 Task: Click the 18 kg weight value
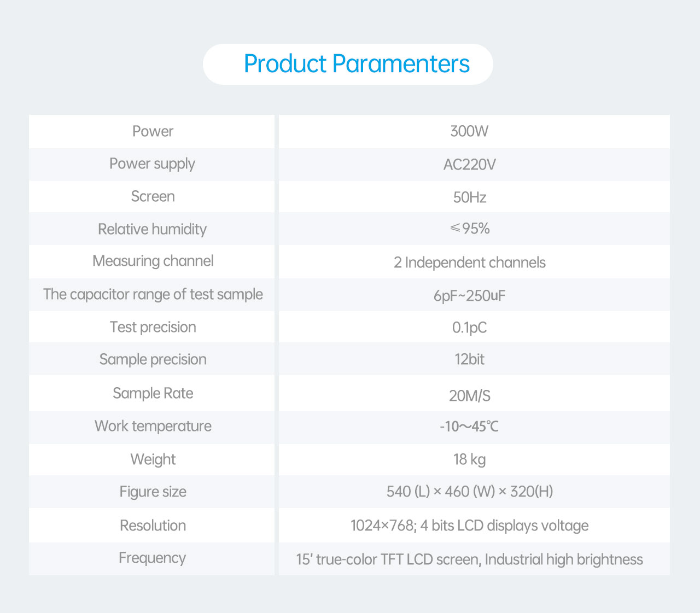pyautogui.click(x=469, y=459)
